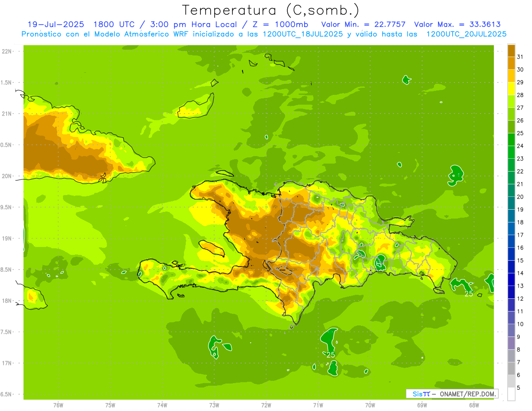The height and width of the screenshot is (411, 532).
Task: Click the 'Sisπ' logo text in the credit box
Action: click(x=421, y=394)
